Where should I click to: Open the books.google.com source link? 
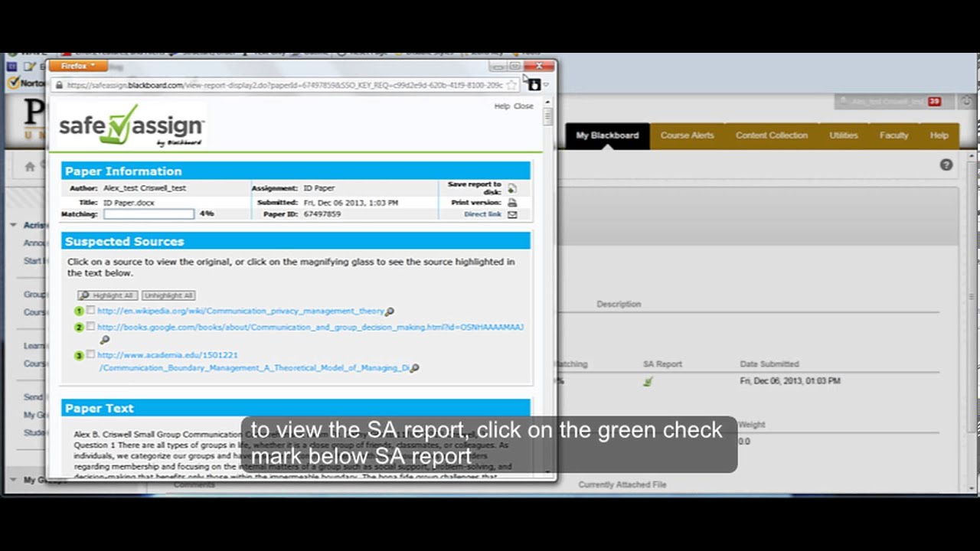point(310,328)
